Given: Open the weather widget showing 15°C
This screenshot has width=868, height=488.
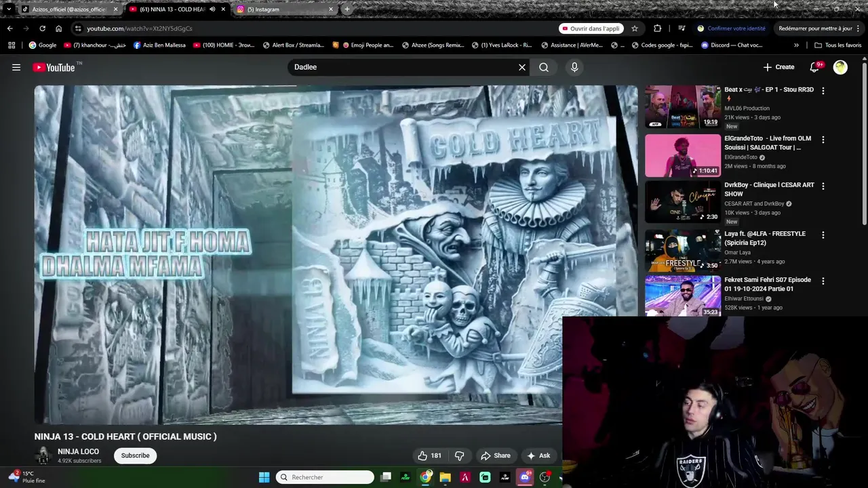Looking at the screenshot, I should 27,477.
